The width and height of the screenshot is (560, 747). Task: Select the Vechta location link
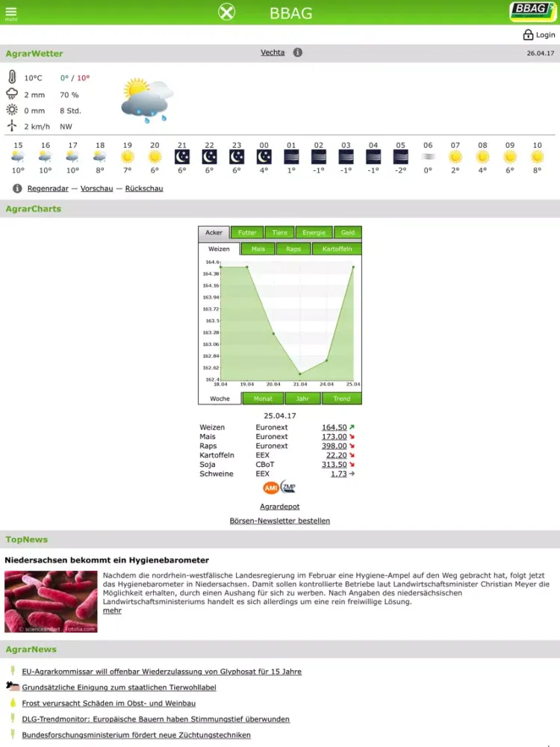click(x=273, y=52)
